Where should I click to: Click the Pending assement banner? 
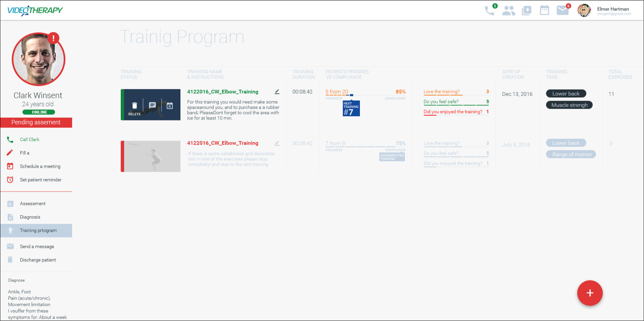pos(36,122)
